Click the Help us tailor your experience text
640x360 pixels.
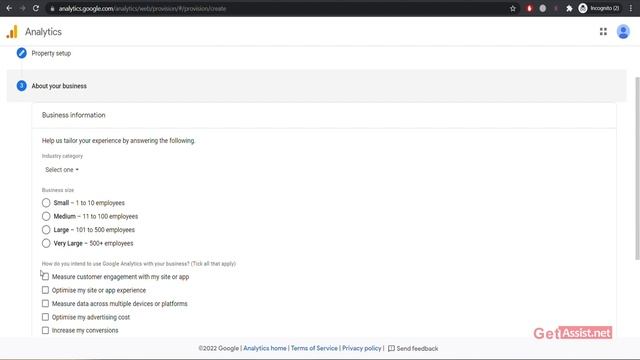tap(118, 141)
